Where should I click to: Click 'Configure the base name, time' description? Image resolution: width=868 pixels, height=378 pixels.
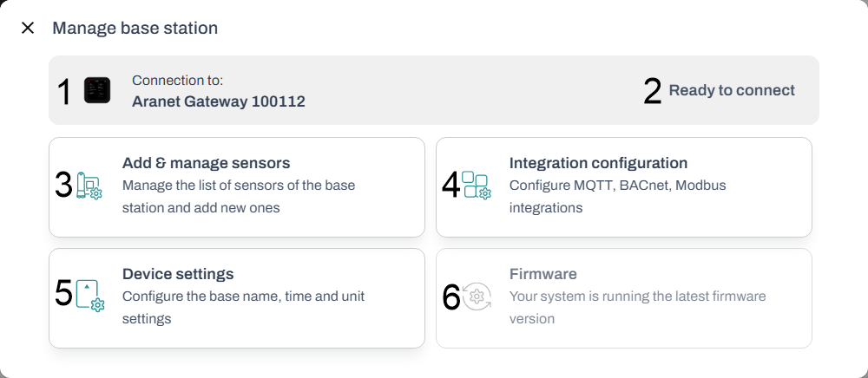[243, 307]
